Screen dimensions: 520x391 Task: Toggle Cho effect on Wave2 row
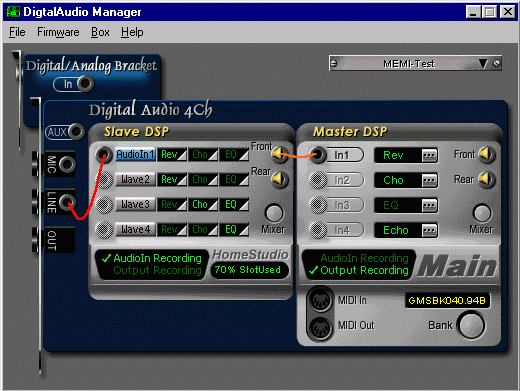tap(203, 180)
